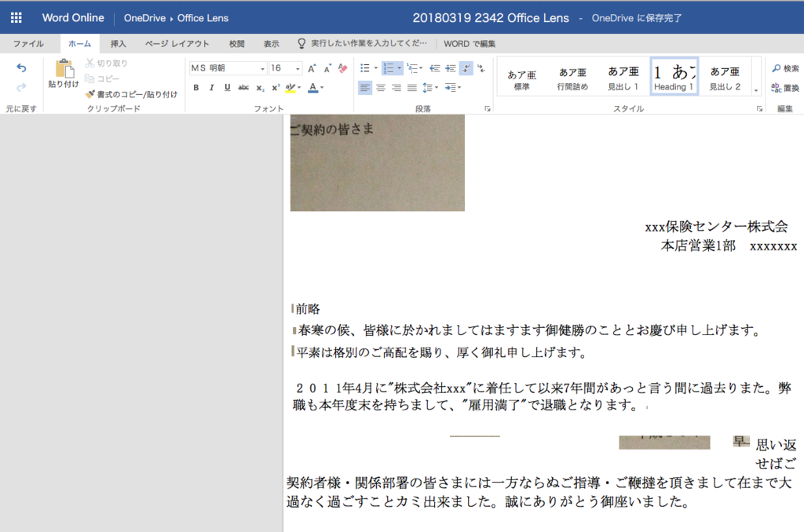
Task: Apply subscript formatting
Action: (x=260, y=88)
